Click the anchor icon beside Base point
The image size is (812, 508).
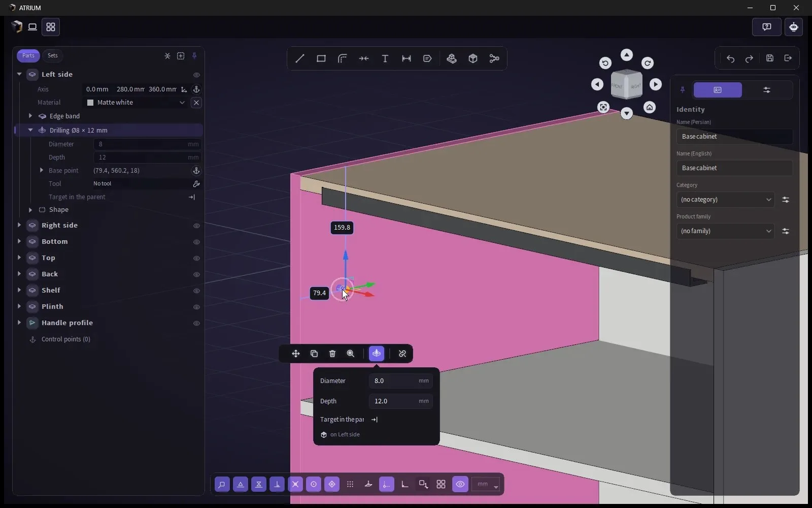click(x=196, y=171)
